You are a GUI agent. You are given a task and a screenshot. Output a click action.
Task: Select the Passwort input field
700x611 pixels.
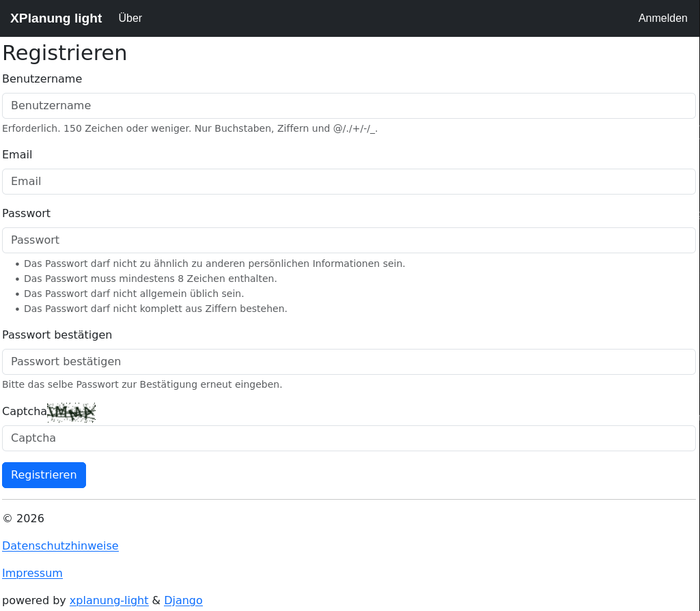349,240
